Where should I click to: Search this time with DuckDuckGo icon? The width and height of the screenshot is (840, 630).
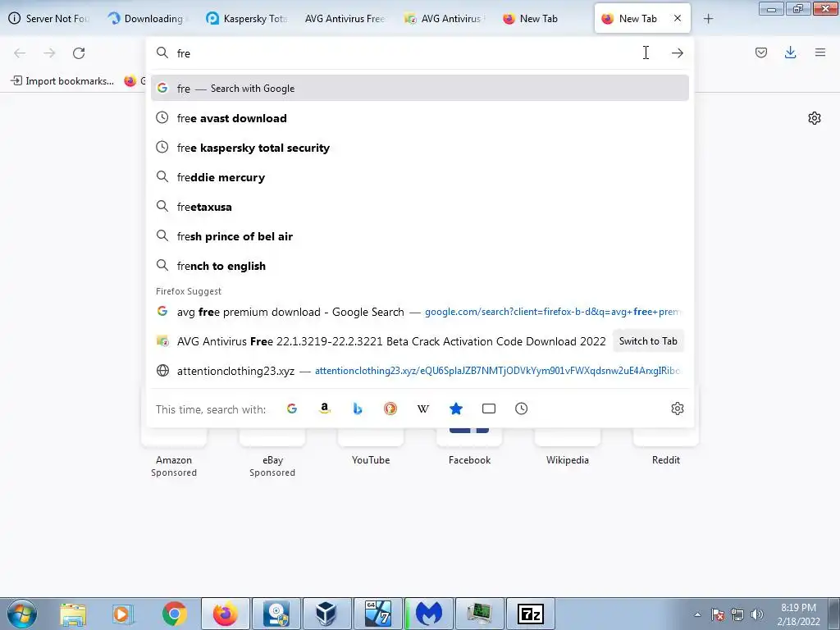[390, 409]
